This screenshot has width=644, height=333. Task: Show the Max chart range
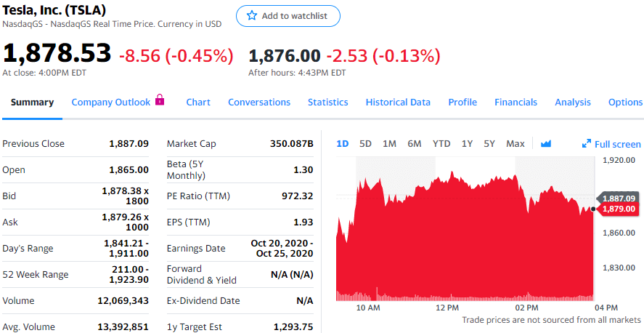click(x=515, y=144)
